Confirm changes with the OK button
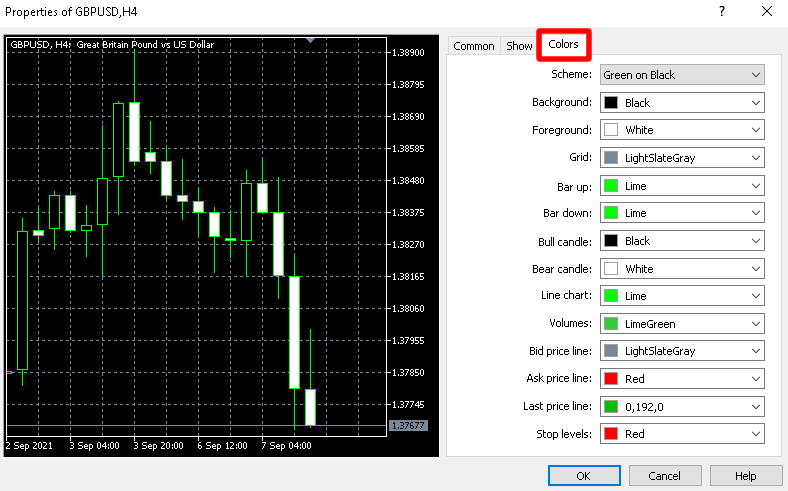This screenshot has width=788, height=491. click(584, 476)
